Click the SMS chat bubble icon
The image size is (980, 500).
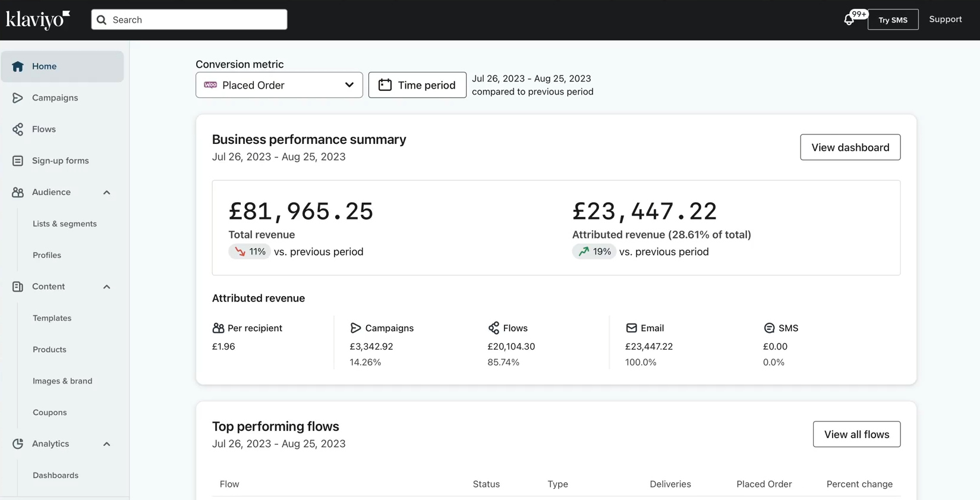tap(769, 328)
